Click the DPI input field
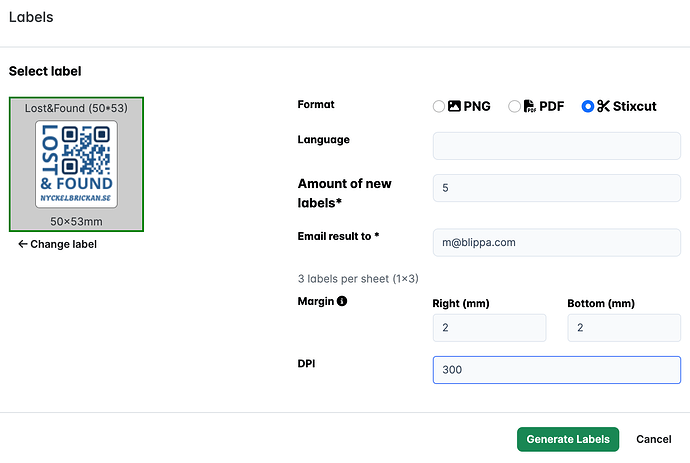This screenshot has width=690, height=463. 557,370
